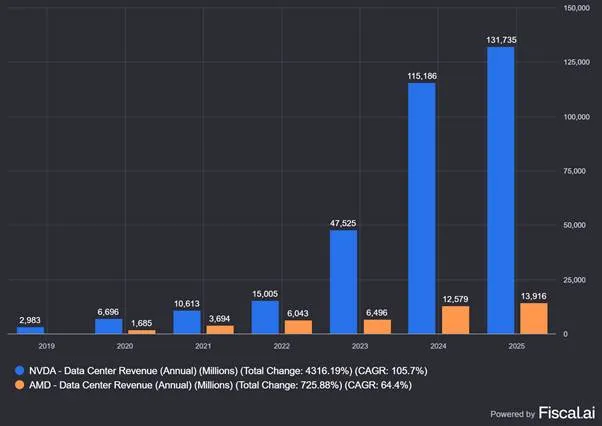Click the value label 6,043
This screenshot has height=426, width=602.
(298, 314)
